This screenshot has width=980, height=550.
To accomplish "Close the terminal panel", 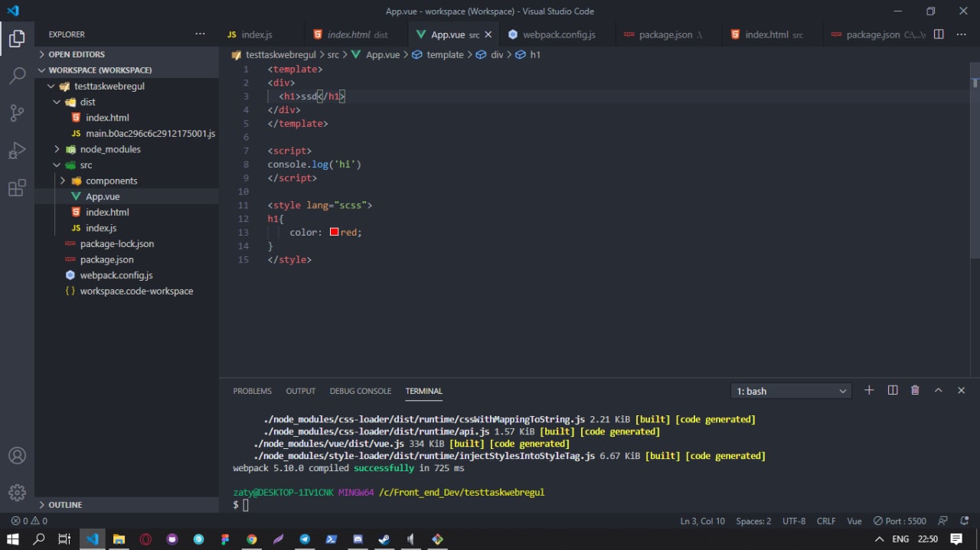I will point(961,390).
